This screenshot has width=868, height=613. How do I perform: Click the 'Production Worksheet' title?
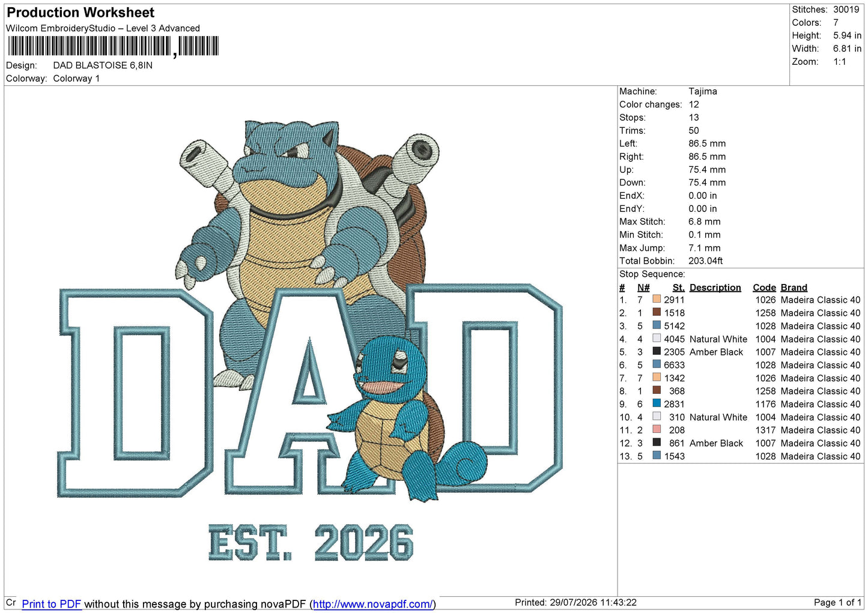[80, 13]
